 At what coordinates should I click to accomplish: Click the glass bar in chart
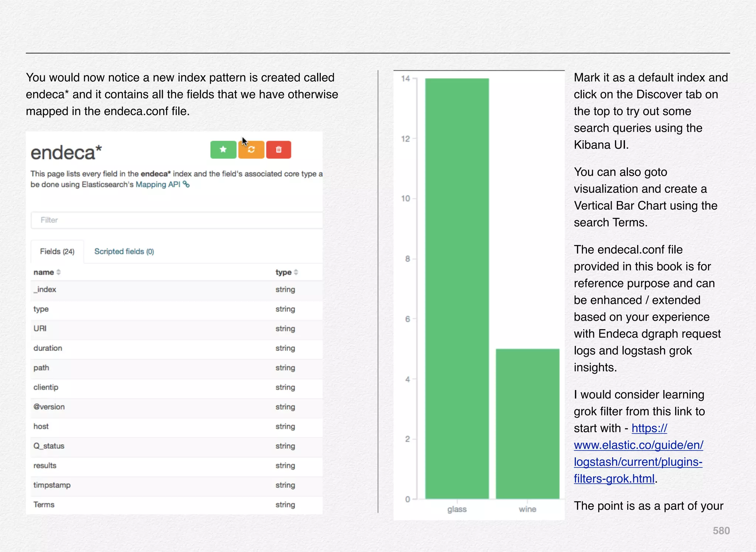pos(457,289)
